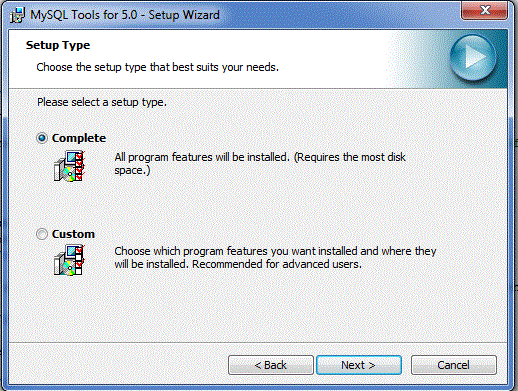Screen dimensions: 518x391
Task: Click the installer icon in the title bar
Action: (17, 15)
